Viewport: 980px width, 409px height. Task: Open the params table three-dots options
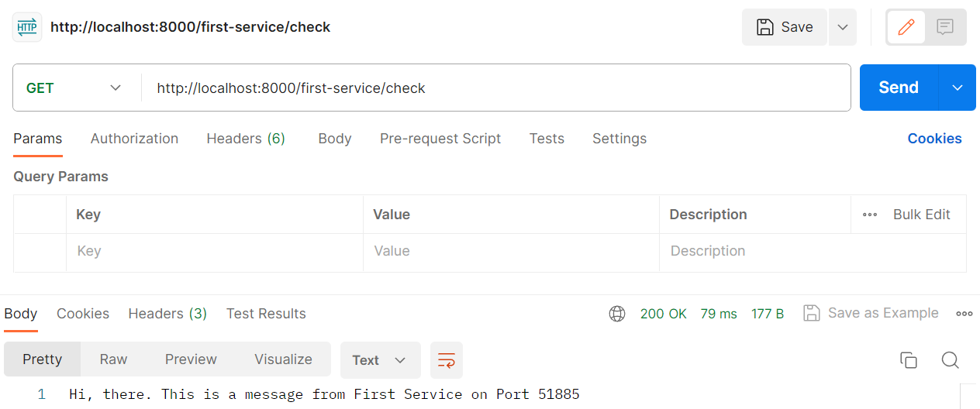[870, 215]
